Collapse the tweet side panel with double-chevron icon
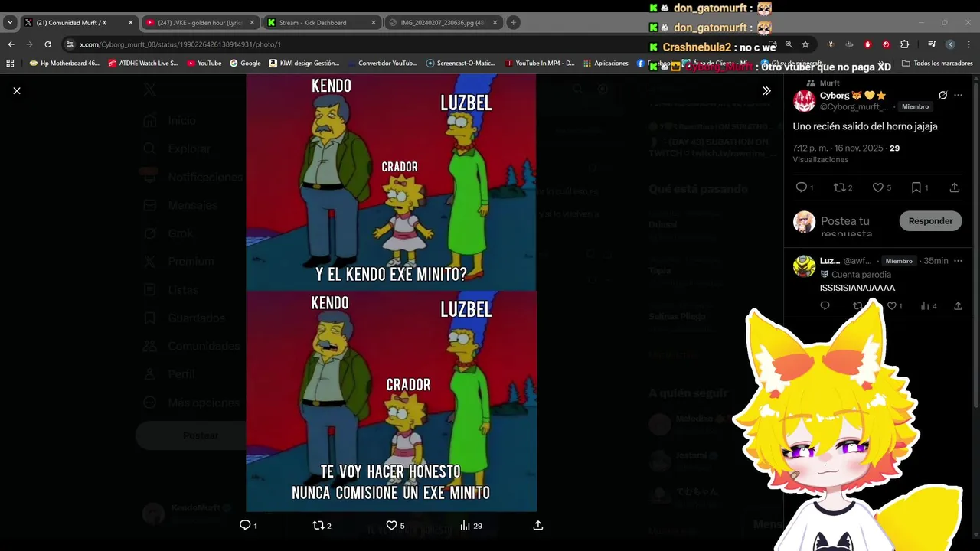 (x=766, y=91)
